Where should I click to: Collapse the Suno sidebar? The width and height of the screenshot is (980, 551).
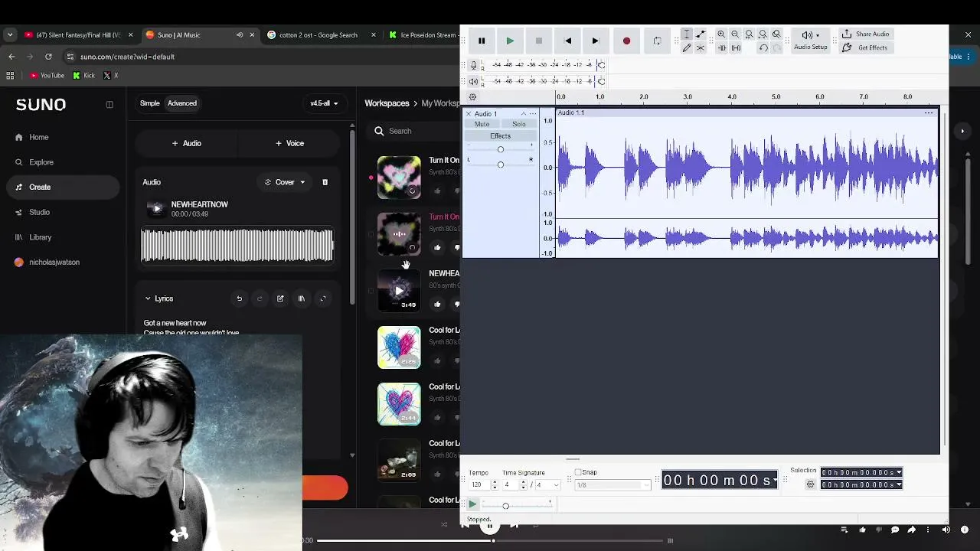(109, 104)
